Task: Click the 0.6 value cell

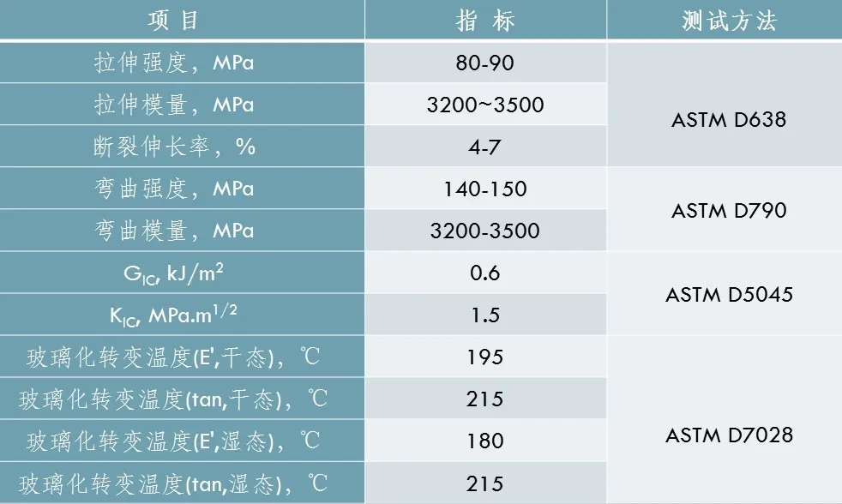Action: 485,273
